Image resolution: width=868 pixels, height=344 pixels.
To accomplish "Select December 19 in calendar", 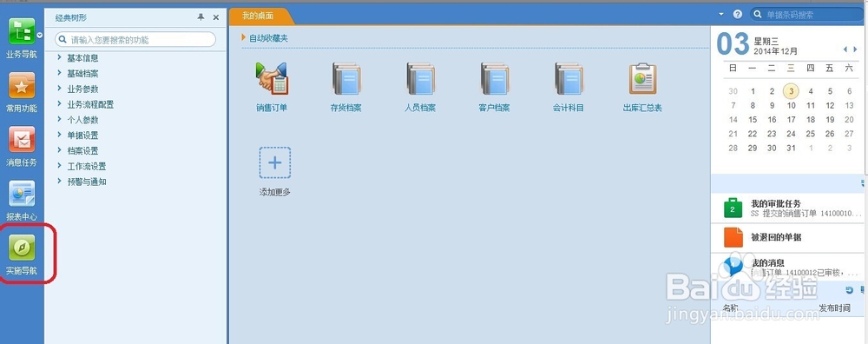I will pos(830,120).
